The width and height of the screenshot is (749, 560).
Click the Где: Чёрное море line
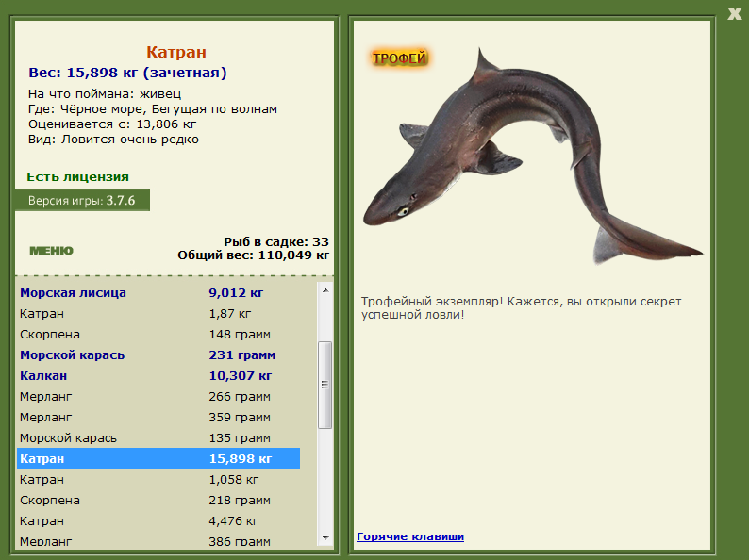[x=153, y=109]
